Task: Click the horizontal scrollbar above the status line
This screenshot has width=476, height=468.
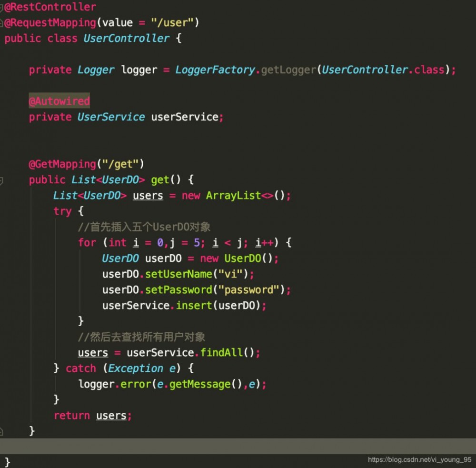Action: [x=238, y=447]
